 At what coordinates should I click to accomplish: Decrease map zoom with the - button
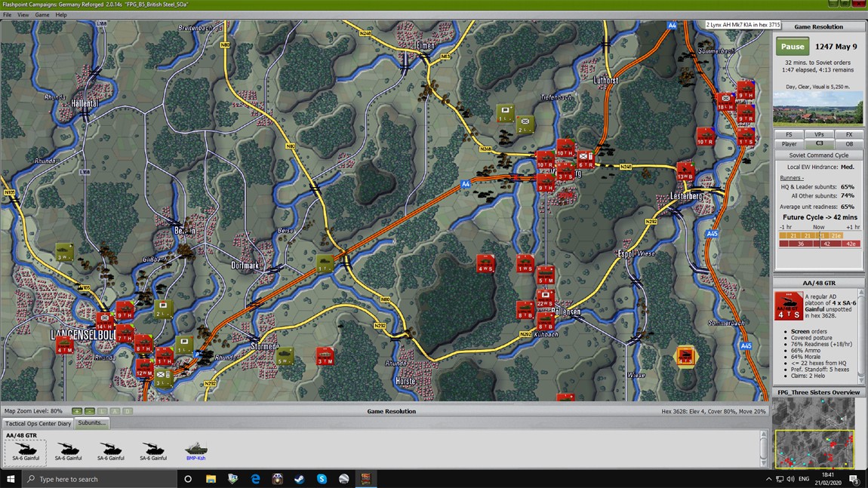coord(90,411)
